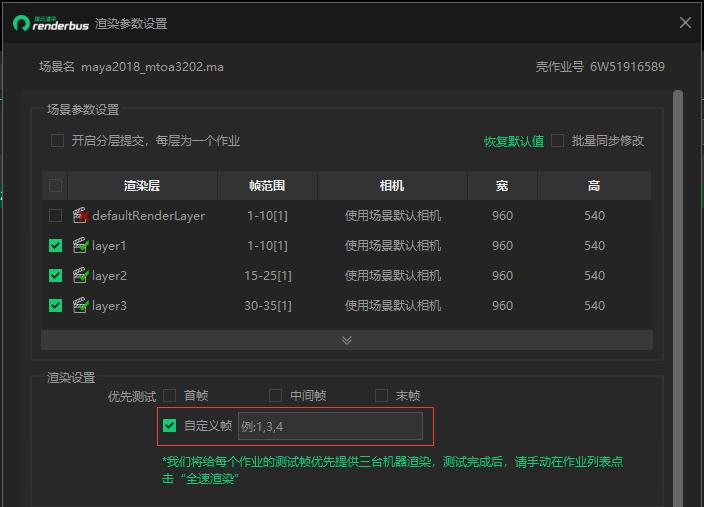Select defaultRenderLayer frame range cell

[267, 216]
